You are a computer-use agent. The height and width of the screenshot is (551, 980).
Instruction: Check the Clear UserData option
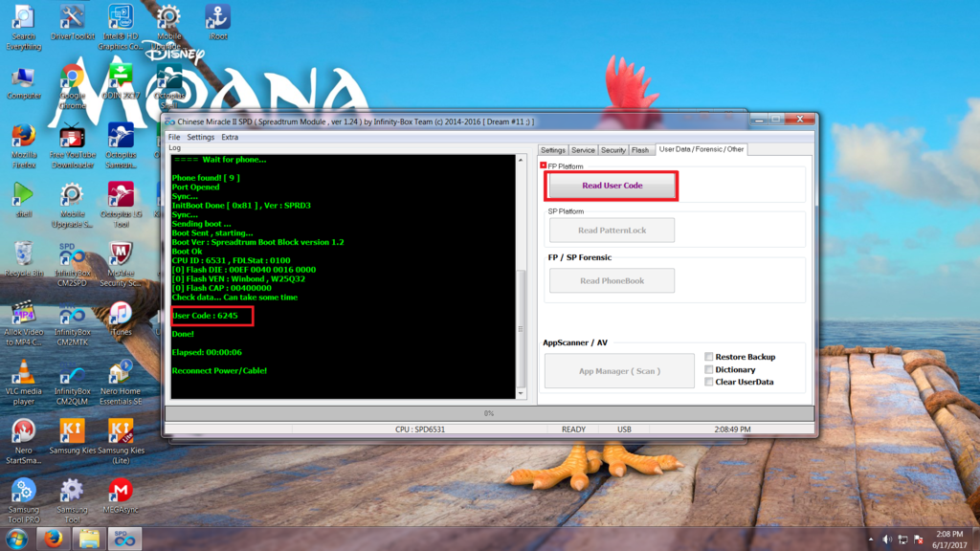tap(709, 382)
